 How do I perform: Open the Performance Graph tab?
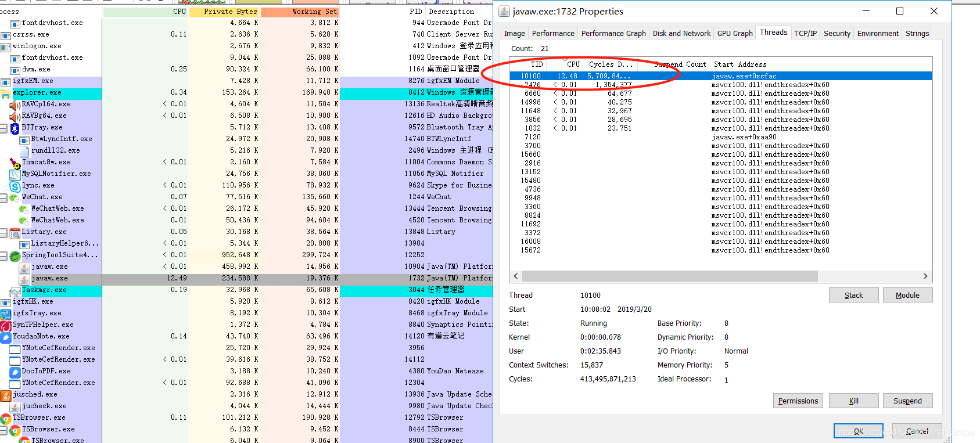point(613,34)
